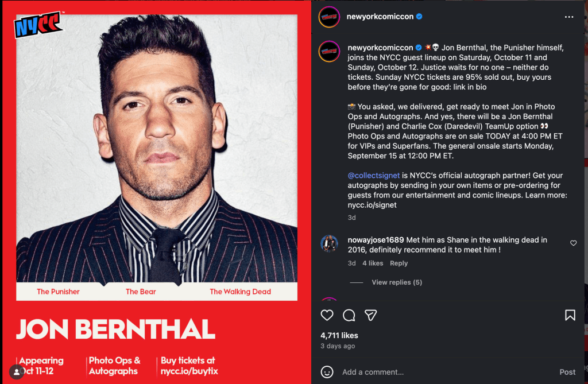Open comments with the speech bubble icon

point(349,315)
